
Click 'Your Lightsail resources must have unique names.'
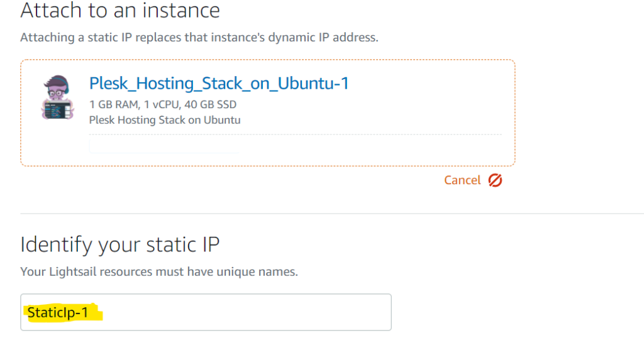(x=159, y=271)
